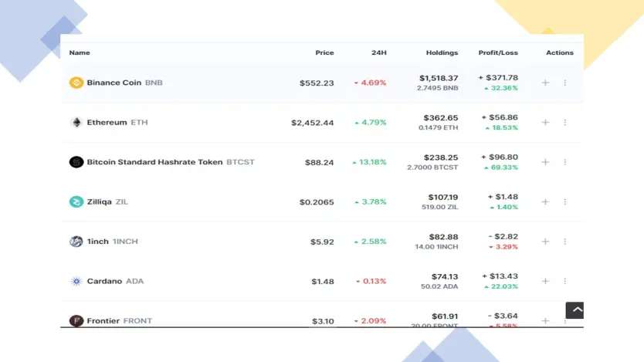This screenshot has height=362, width=644.
Task: Click the Cardano logo icon
Action: point(76,281)
